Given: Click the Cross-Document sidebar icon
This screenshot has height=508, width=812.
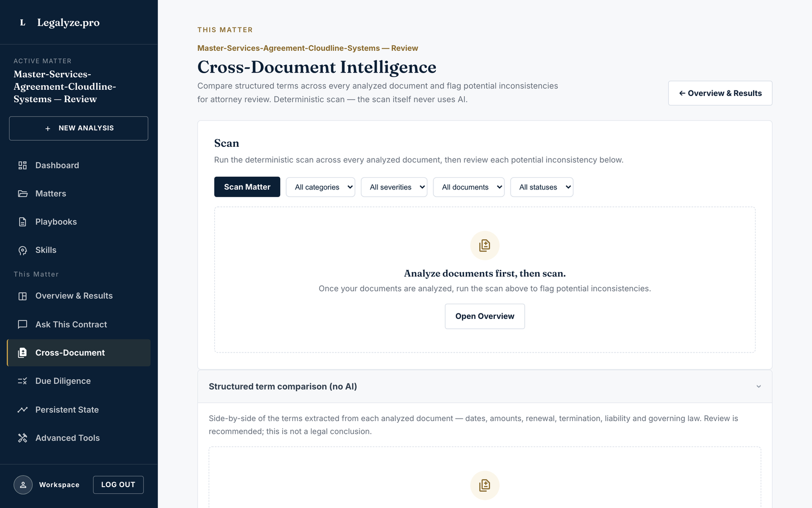Looking at the screenshot, I should (22, 353).
